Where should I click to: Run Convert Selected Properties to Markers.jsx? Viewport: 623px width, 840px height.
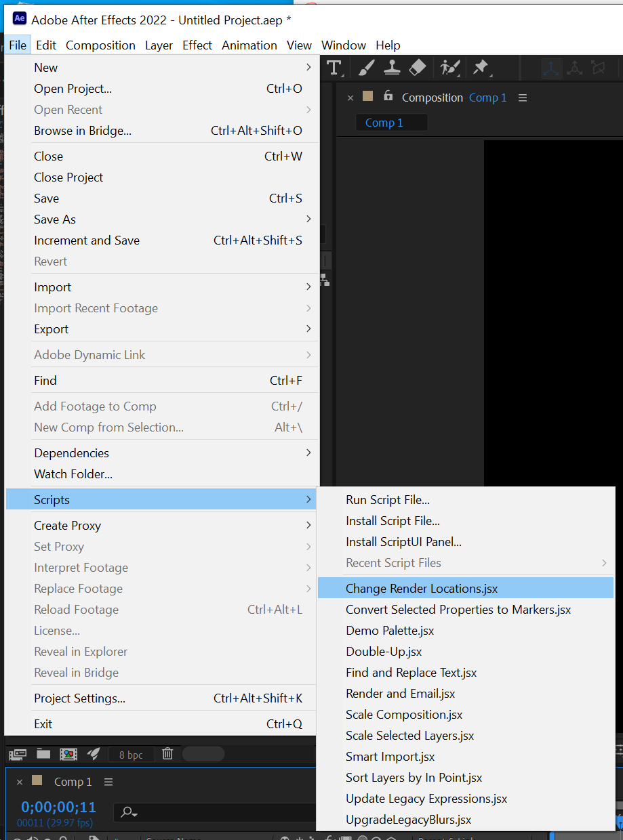[466, 610]
